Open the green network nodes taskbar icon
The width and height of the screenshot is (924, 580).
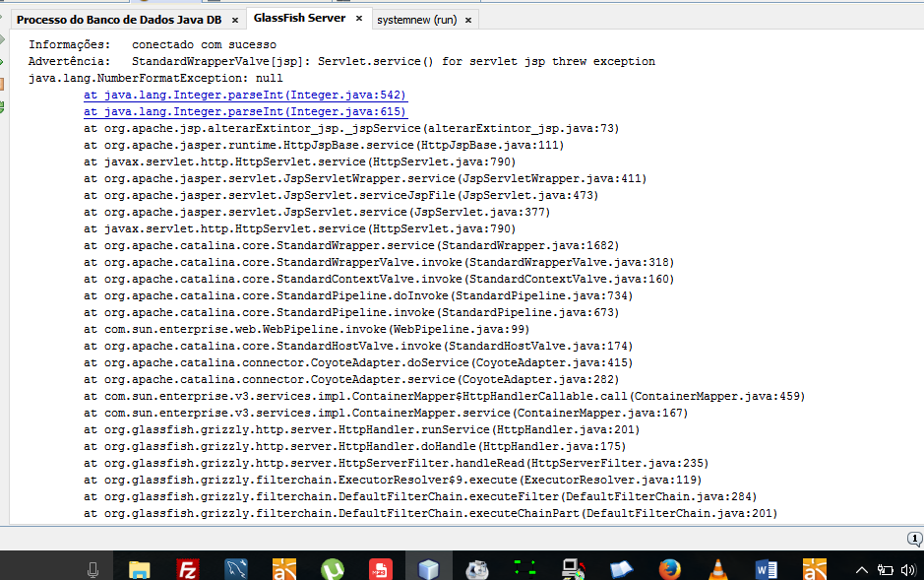(524, 569)
